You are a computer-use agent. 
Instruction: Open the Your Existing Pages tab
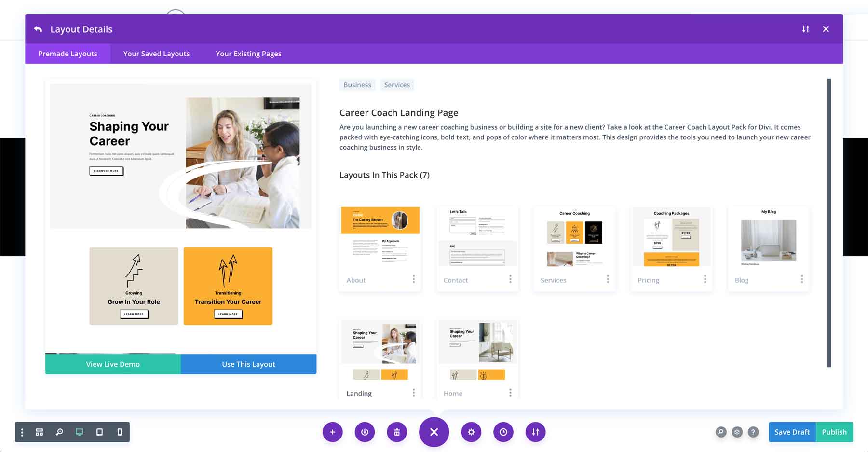pyautogui.click(x=248, y=53)
